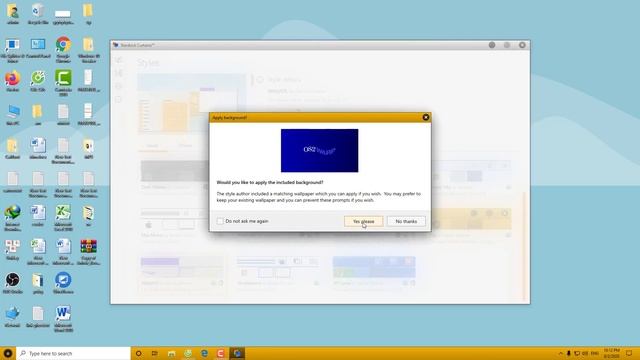Image resolution: width=640 pixels, height=360 pixels.
Task: Close the Apply background dialog
Action: point(426,118)
